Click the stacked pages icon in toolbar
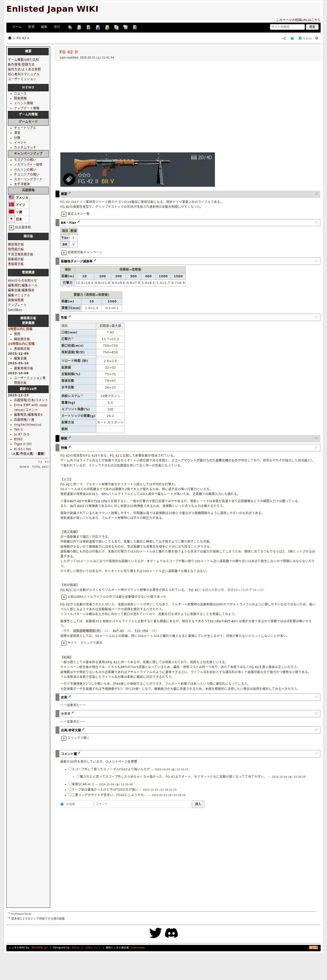This screenshot has width=327, height=980. (70, 27)
